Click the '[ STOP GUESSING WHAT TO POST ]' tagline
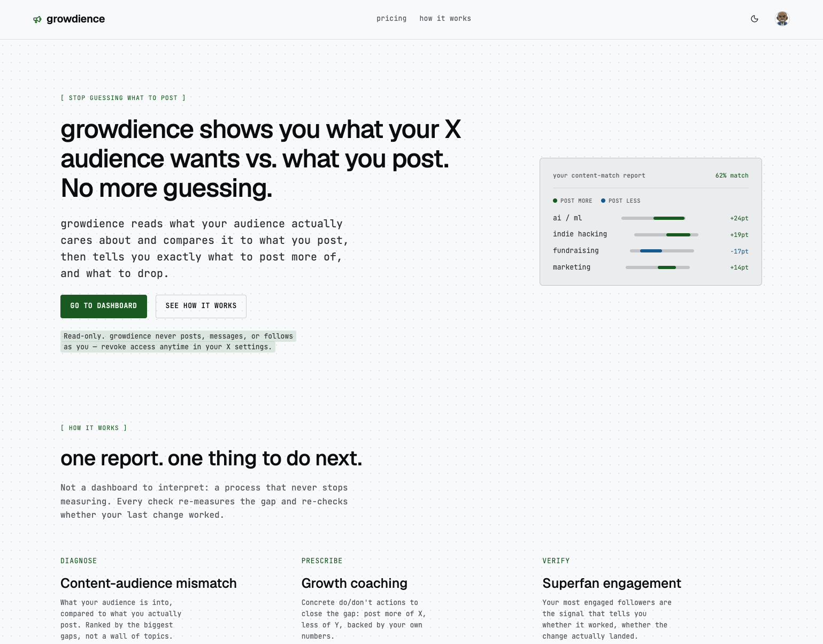Image resolution: width=823 pixels, height=644 pixels. pyautogui.click(x=123, y=98)
